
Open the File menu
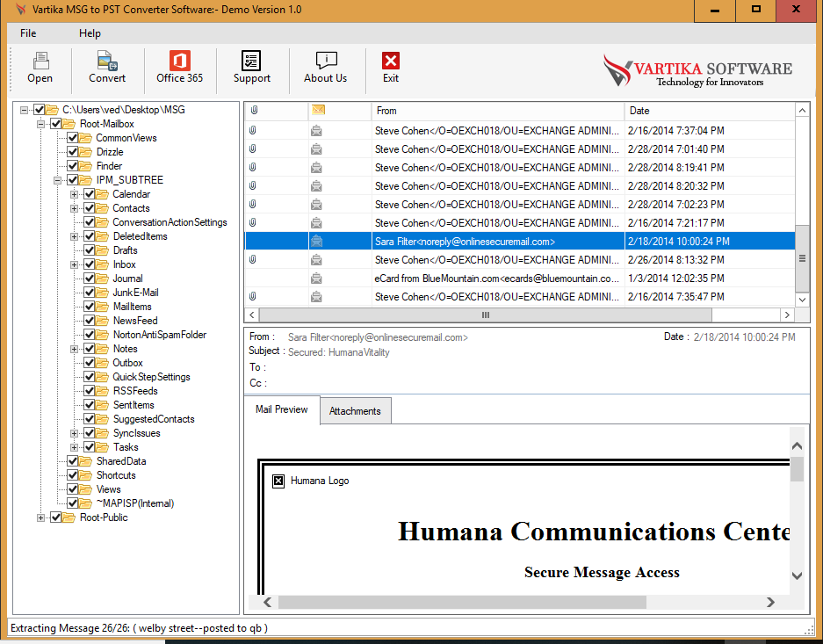(28, 33)
